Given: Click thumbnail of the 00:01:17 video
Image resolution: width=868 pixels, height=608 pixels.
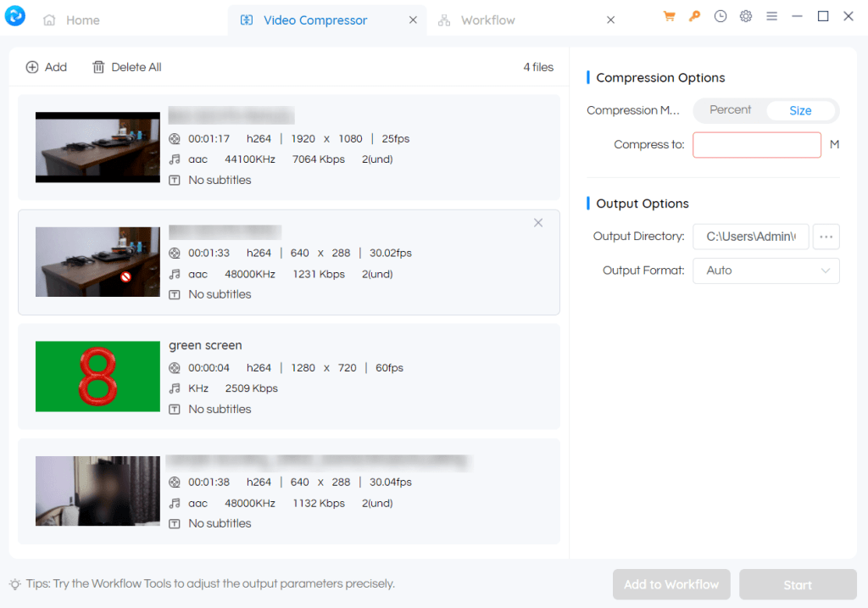Looking at the screenshot, I should [x=97, y=148].
